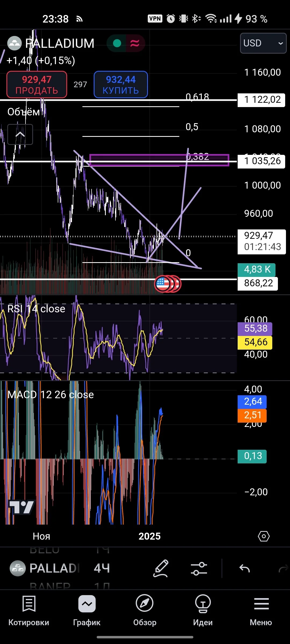Undo the last chart action
The width and height of the screenshot is (290, 644).
(x=245, y=568)
